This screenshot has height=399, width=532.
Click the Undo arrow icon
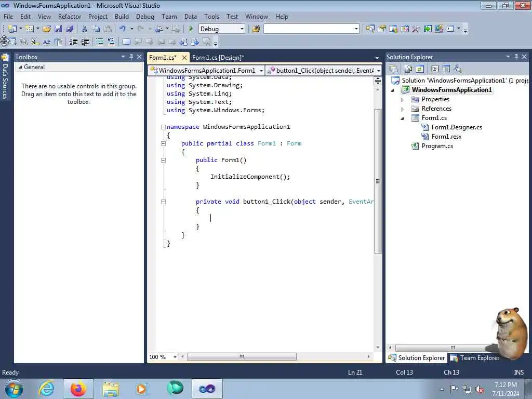point(123,29)
